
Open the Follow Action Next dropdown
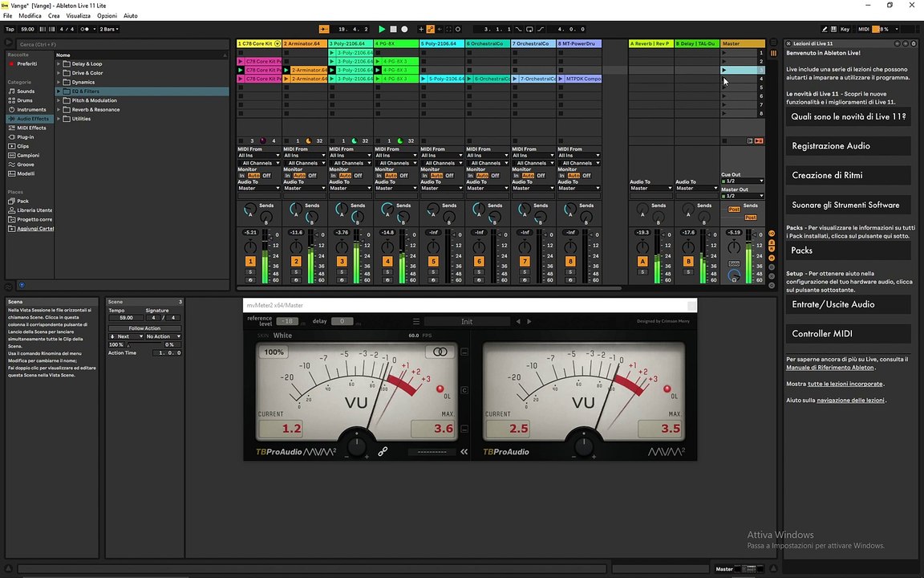[x=126, y=336]
